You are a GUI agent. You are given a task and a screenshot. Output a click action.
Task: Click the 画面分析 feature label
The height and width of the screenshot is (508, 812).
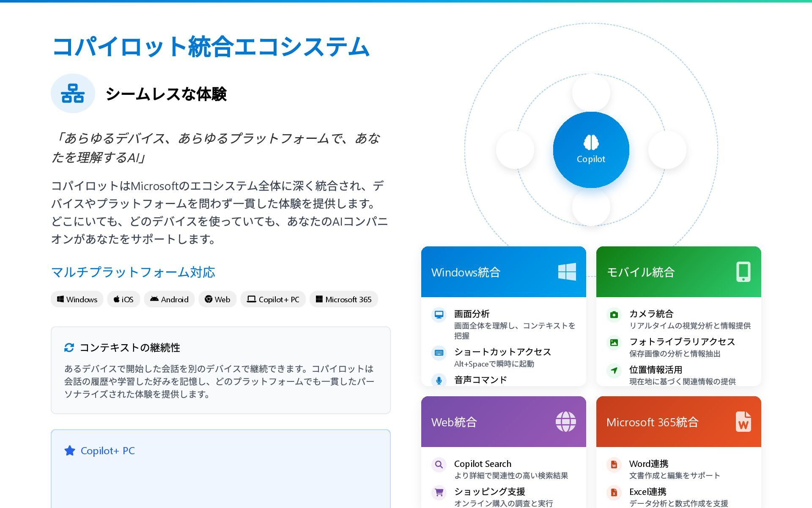[x=472, y=314]
